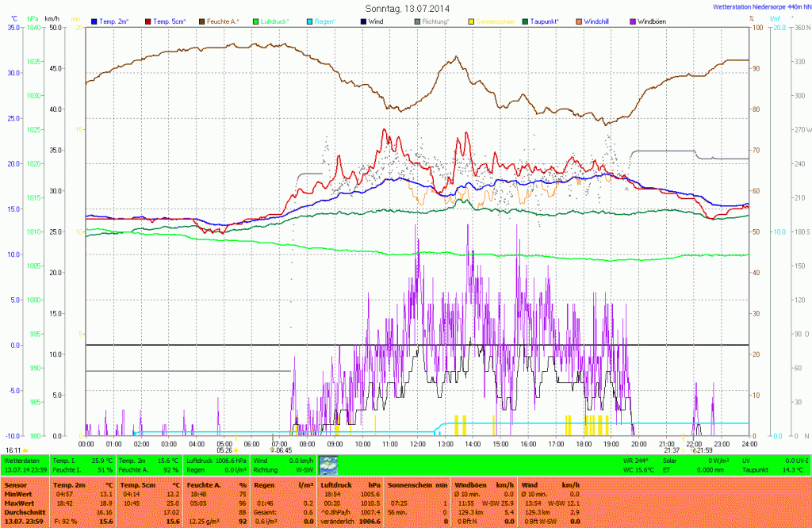812x528 pixels.
Task: Click the yellow Sonnenschein legend swatch
Action: tap(472, 21)
